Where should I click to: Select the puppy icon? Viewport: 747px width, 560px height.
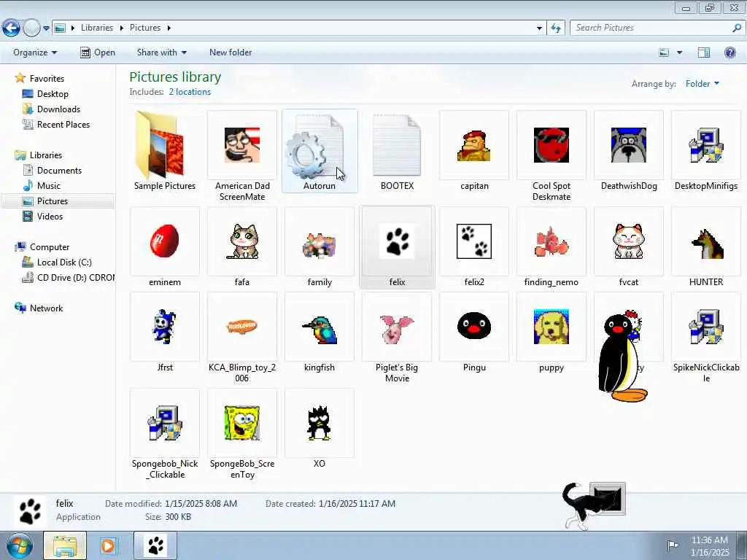point(551,327)
